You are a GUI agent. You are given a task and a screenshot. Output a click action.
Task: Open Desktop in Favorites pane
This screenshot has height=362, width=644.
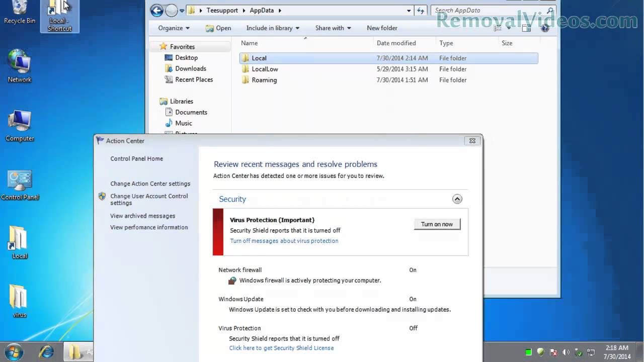coord(181,58)
